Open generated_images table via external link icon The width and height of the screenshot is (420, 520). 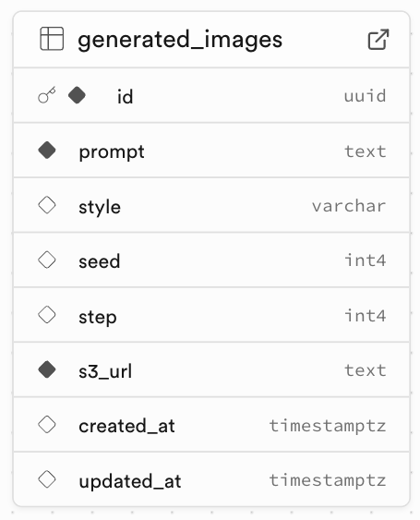pos(378,40)
